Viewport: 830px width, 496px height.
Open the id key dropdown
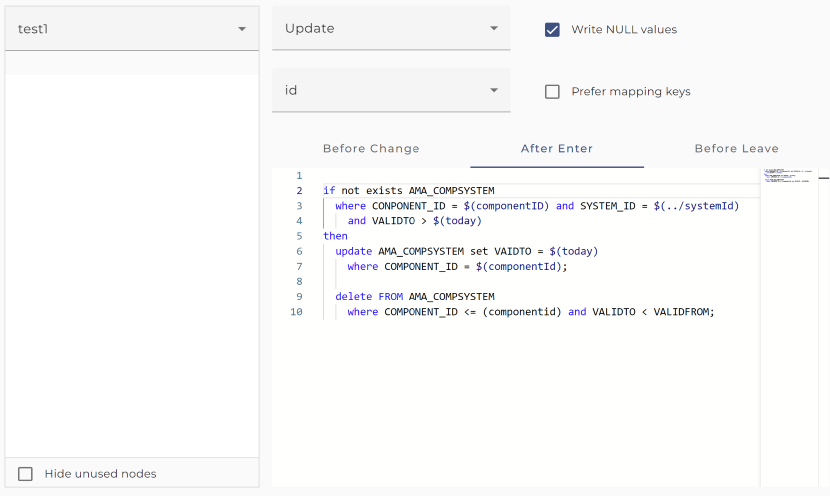pos(391,91)
